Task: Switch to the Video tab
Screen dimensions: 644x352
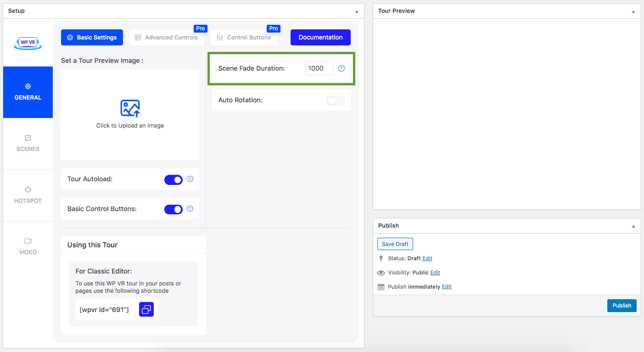Action: pyautogui.click(x=28, y=247)
